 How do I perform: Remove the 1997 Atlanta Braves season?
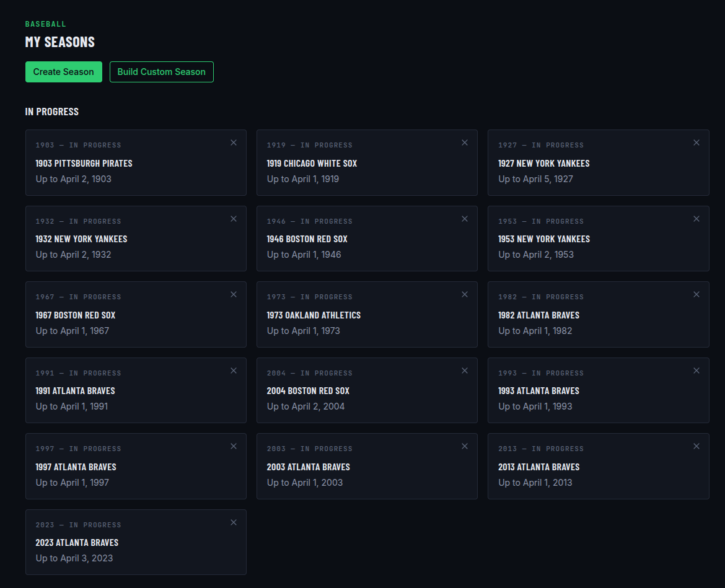(x=234, y=446)
